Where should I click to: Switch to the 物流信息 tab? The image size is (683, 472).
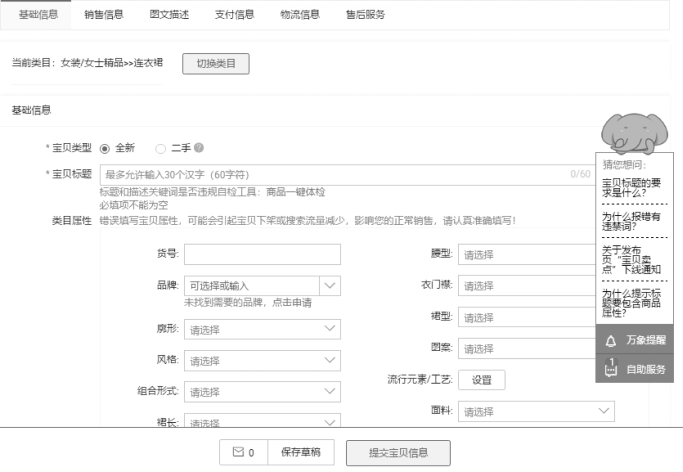(x=300, y=14)
